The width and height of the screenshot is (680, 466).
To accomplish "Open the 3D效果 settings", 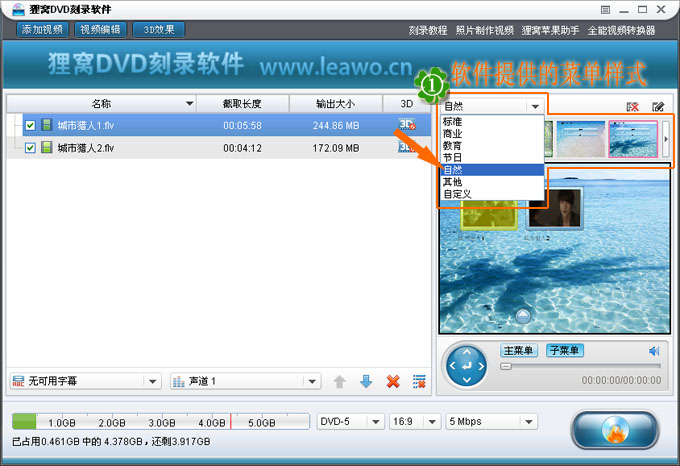I will pyautogui.click(x=159, y=30).
